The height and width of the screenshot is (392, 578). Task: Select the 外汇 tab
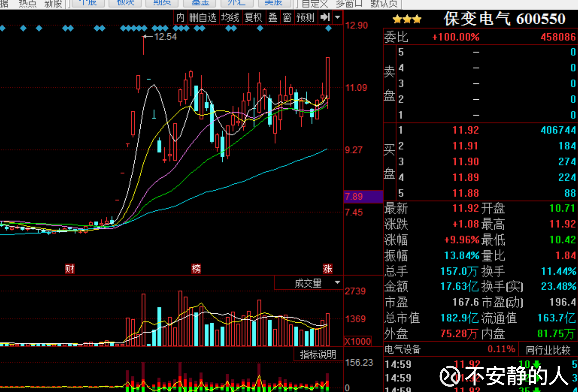pyautogui.click(x=237, y=3)
